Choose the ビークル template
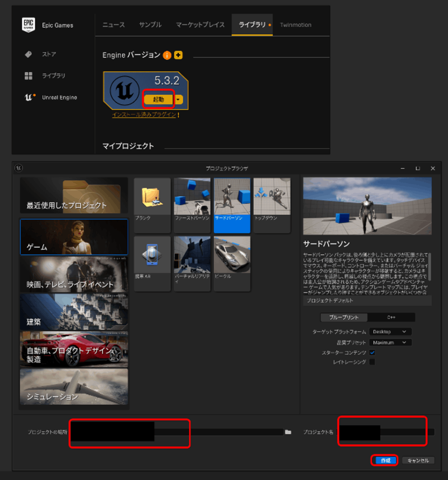This screenshot has height=480, width=448. (x=232, y=263)
